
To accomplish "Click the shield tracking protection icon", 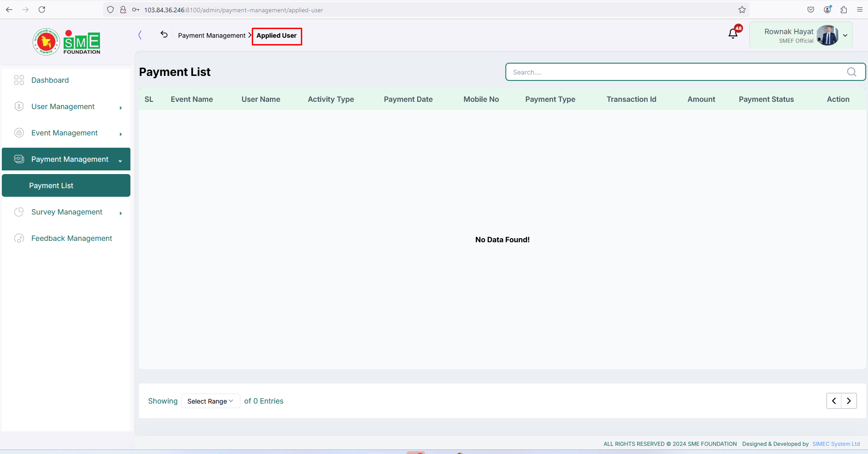I will coord(110,10).
